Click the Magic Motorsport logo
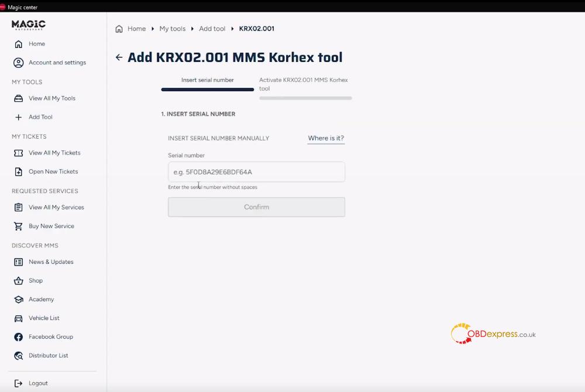Image resolution: width=585 pixels, height=392 pixels. [x=29, y=25]
